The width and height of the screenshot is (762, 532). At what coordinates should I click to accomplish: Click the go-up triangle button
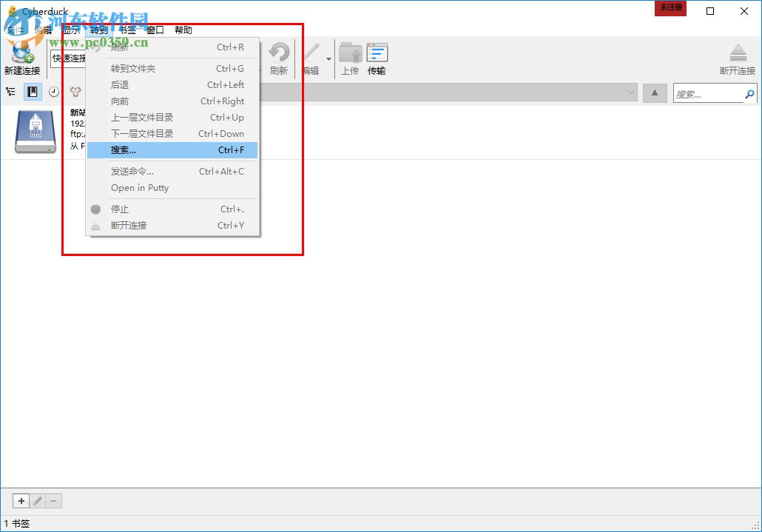(x=655, y=92)
